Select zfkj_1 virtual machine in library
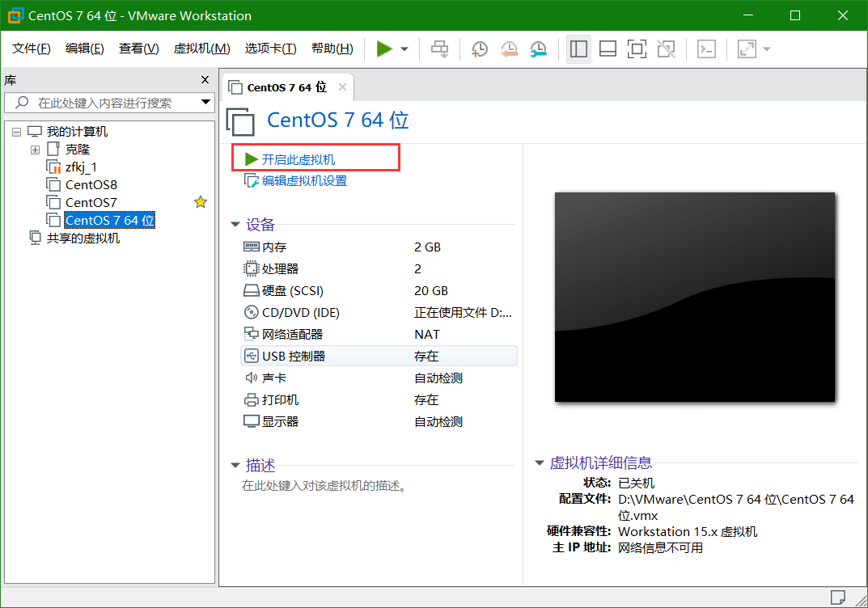The height and width of the screenshot is (608, 868). click(81, 167)
